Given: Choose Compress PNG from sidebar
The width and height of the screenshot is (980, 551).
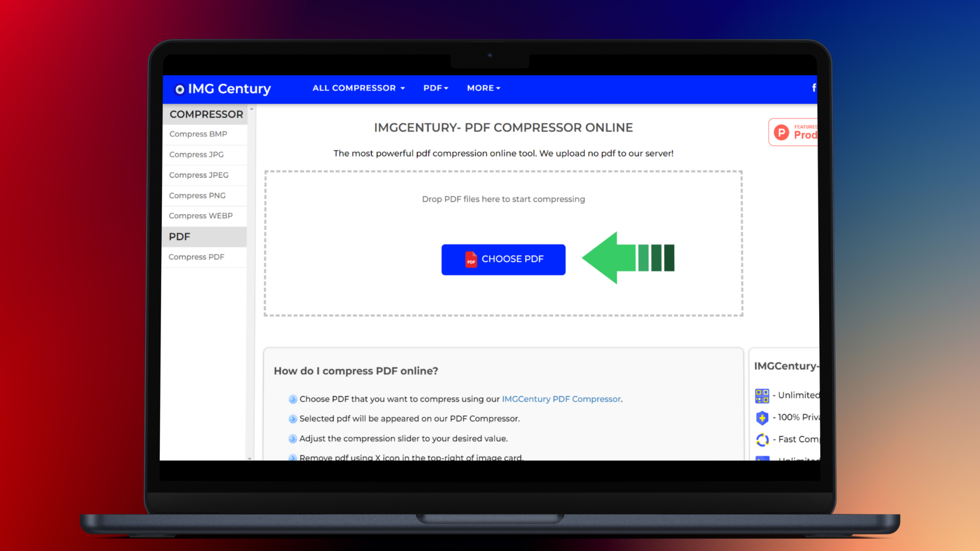Looking at the screenshot, I should [205, 195].
